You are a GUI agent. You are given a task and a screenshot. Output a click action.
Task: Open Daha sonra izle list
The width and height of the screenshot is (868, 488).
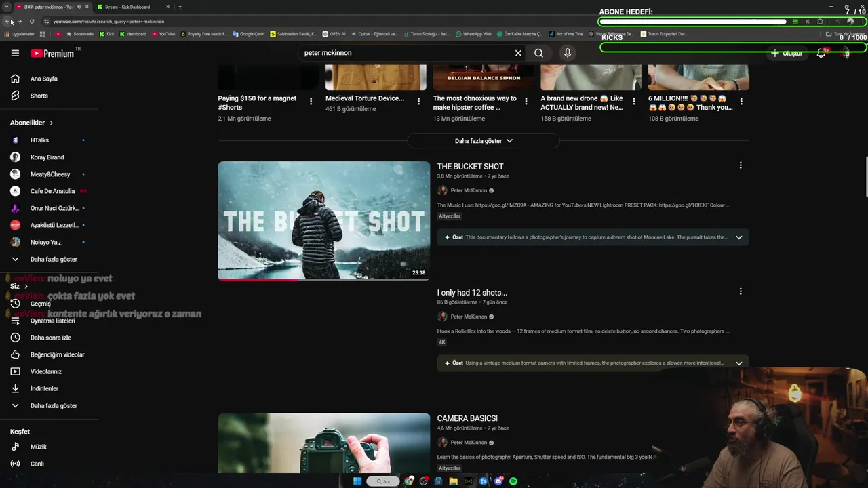pos(49,338)
